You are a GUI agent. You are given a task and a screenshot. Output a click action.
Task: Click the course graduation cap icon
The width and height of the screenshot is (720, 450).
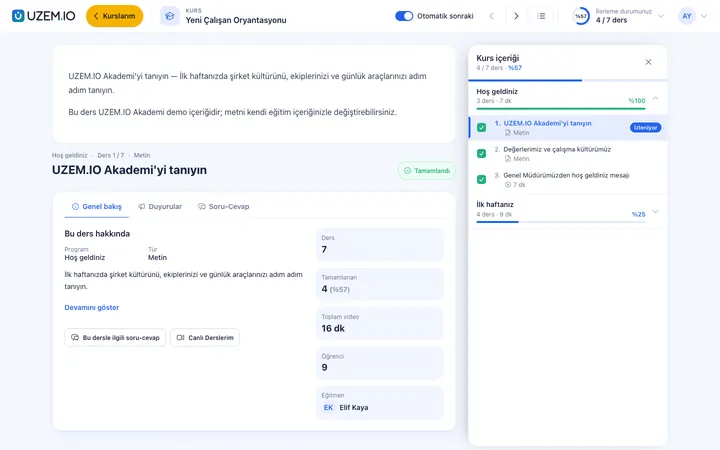pyautogui.click(x=169, y=16)
